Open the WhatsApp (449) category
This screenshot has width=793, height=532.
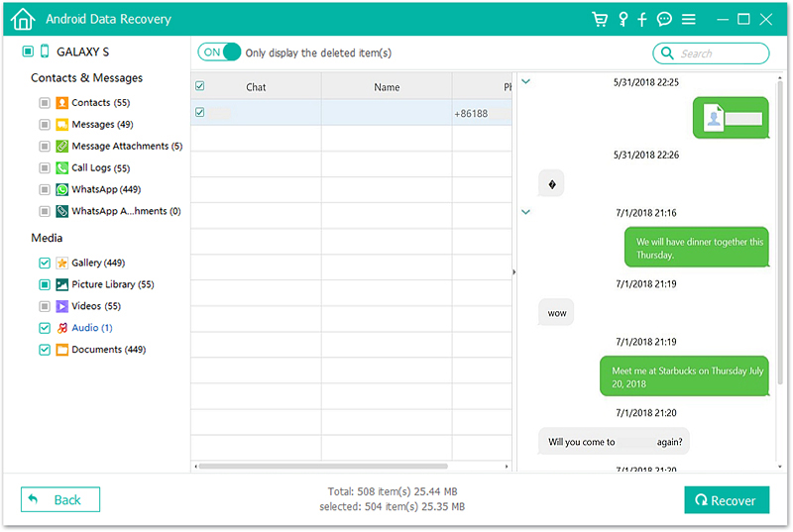[x=106, y=189]
